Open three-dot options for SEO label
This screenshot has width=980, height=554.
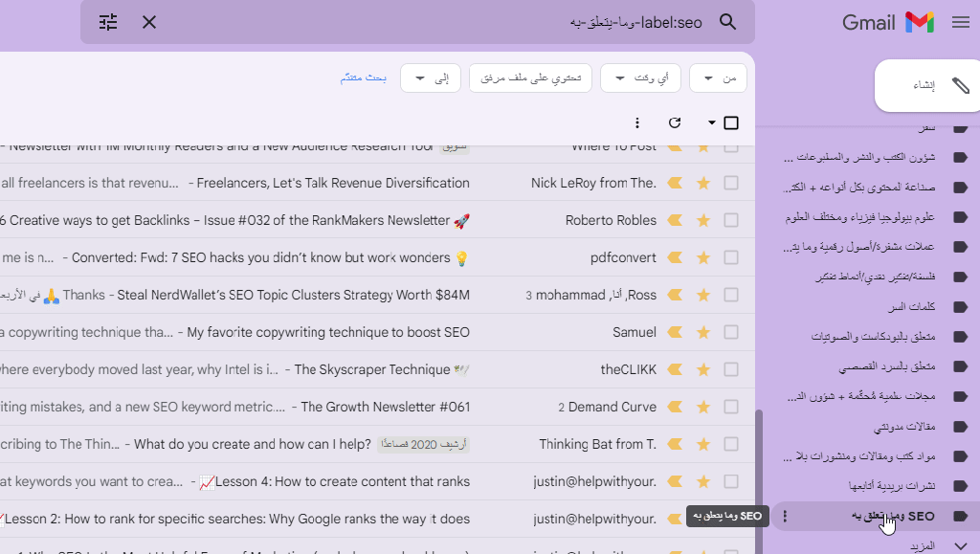coord(785,517)
